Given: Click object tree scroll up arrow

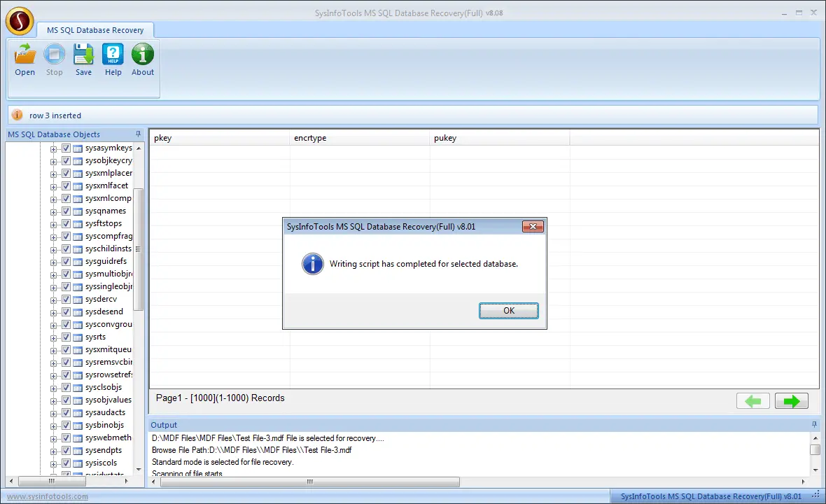Looking at the screenshot, I should coord(139,148).
